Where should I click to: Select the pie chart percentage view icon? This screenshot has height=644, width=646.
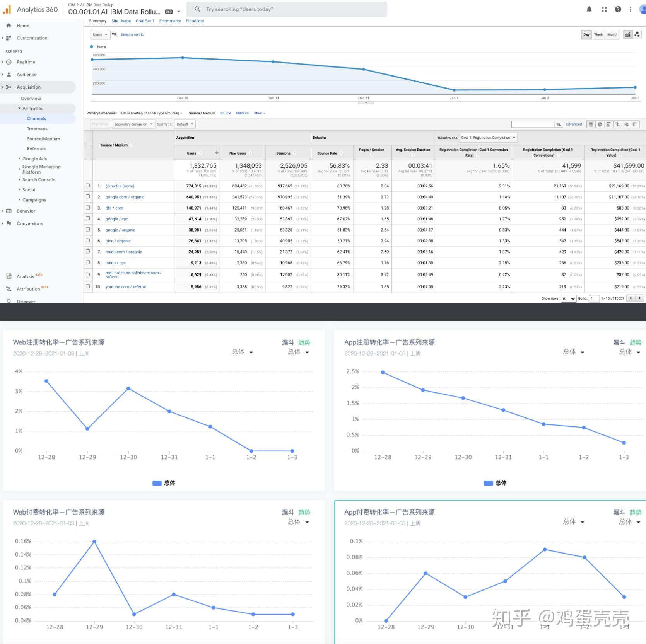click(600, 124)
